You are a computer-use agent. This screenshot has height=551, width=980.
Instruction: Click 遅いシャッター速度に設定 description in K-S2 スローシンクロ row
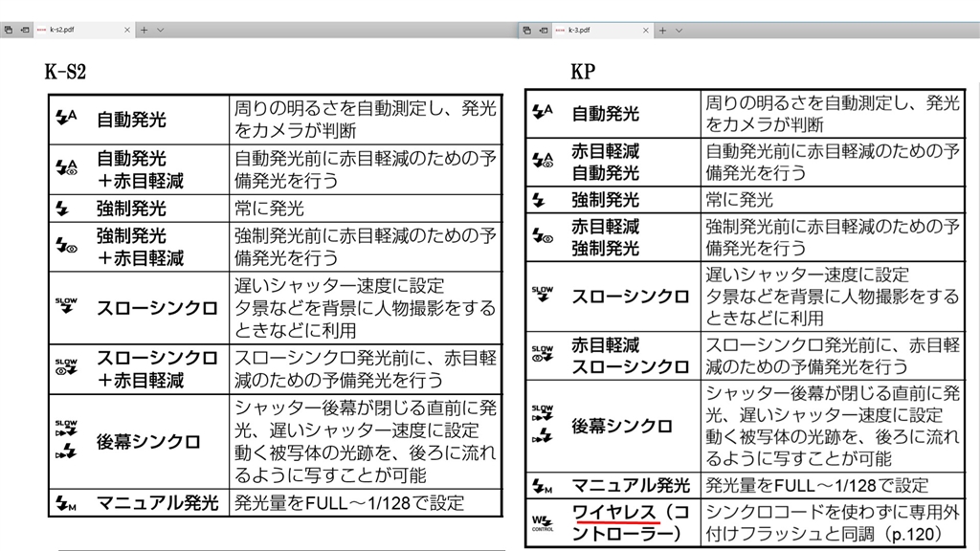pos(366,308)
